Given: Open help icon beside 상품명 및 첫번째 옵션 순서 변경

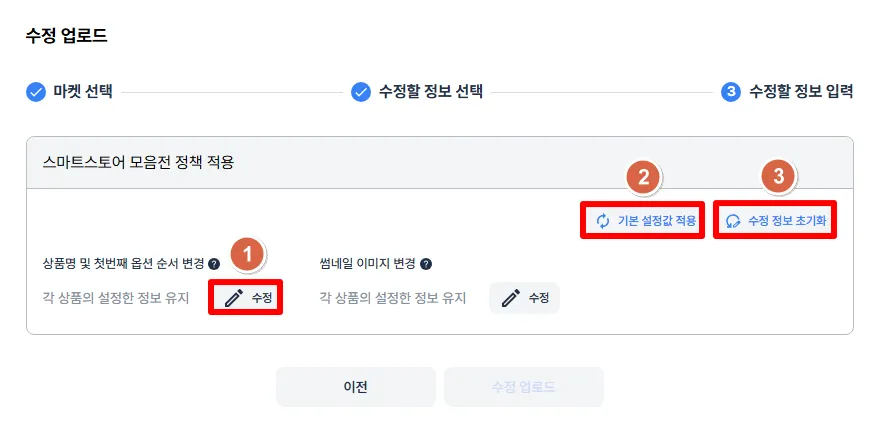Looking at the screenshot, I should 214,264.
